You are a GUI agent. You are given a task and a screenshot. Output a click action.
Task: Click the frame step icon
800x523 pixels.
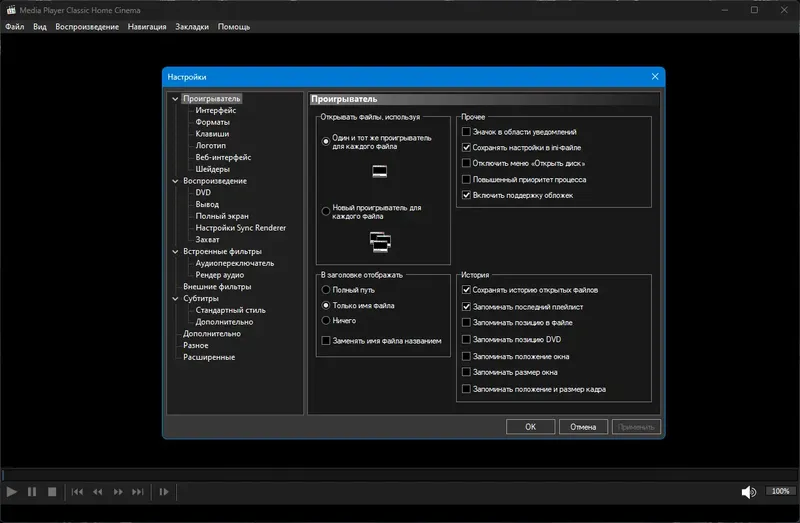point(164,492)
